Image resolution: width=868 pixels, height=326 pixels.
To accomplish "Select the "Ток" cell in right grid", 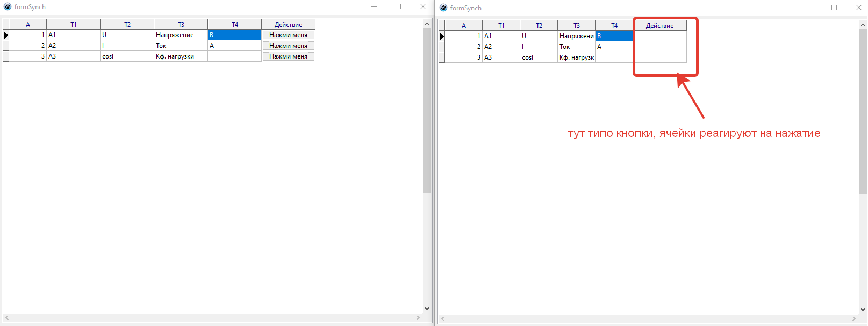I will point(576,47).
